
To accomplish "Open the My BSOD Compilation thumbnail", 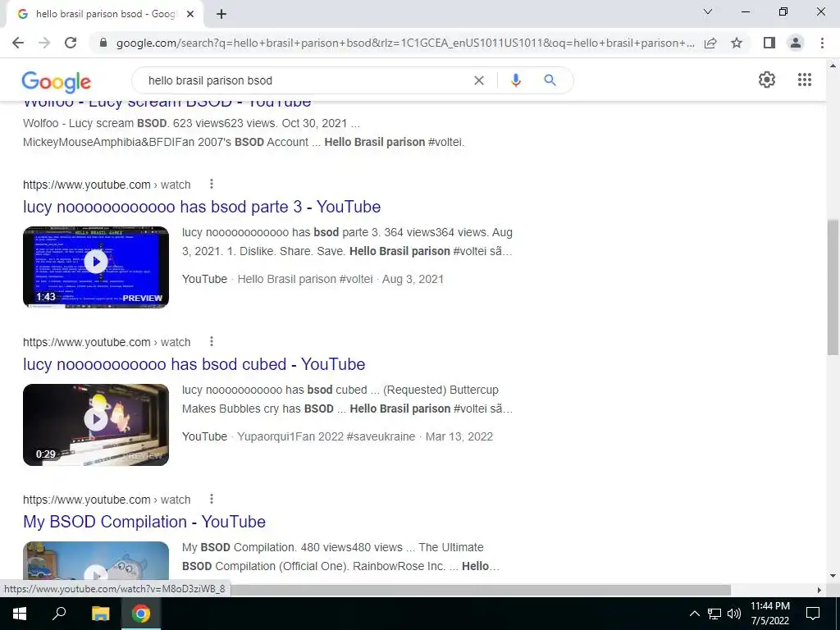I will point(96,560).
